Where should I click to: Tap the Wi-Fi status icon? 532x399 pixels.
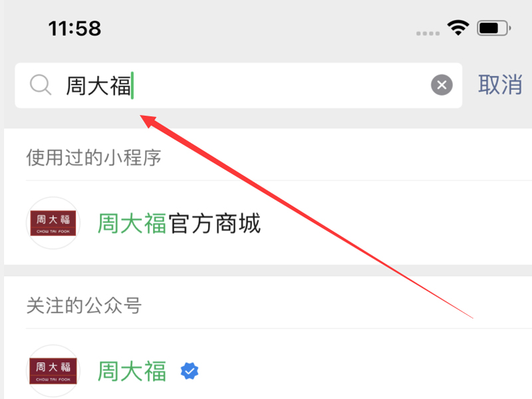click(x=458, y=28)
